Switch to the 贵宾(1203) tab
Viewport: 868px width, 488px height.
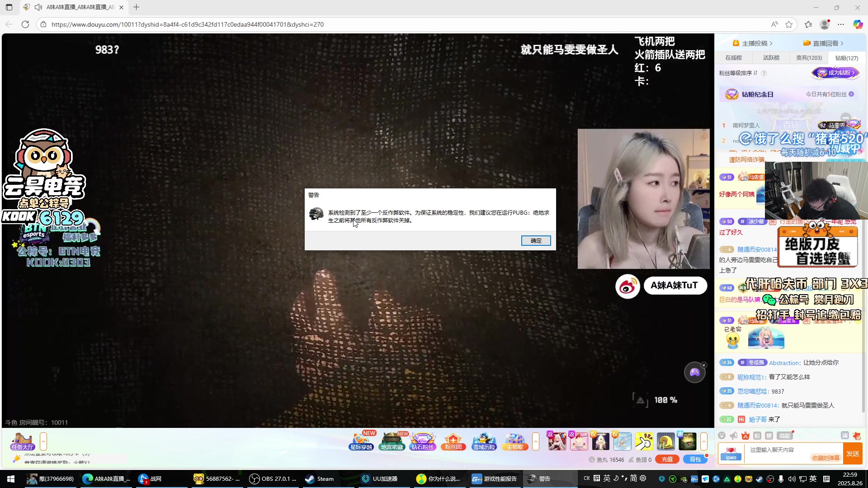click(809, 58)
